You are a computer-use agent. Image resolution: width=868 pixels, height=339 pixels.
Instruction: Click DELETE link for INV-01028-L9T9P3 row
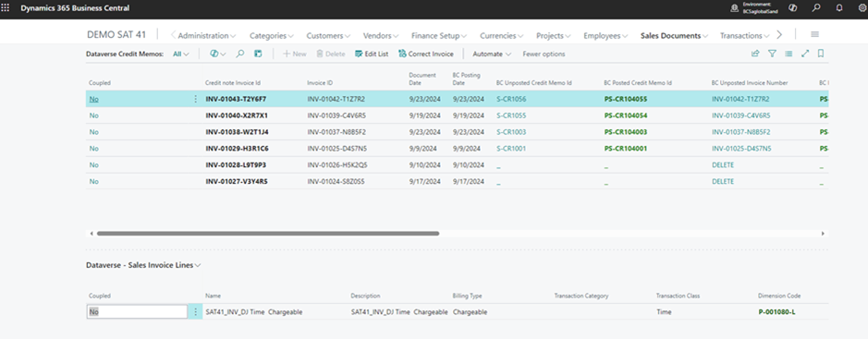[723, 164]
